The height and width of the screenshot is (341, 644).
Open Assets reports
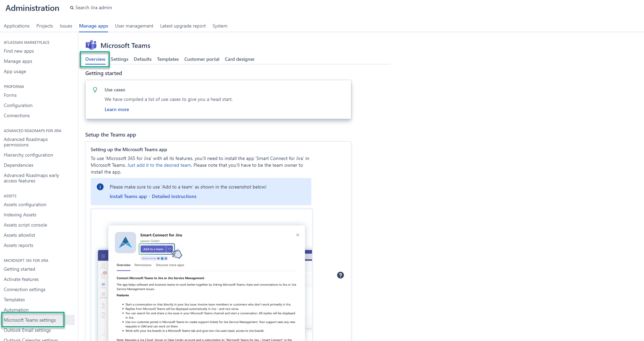18,245
